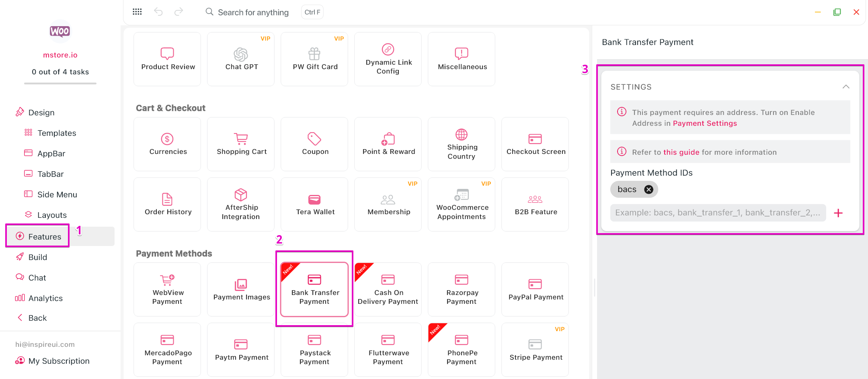Open the Build sidebar item
Screen dimensions: 868x379
coord(38,257)
